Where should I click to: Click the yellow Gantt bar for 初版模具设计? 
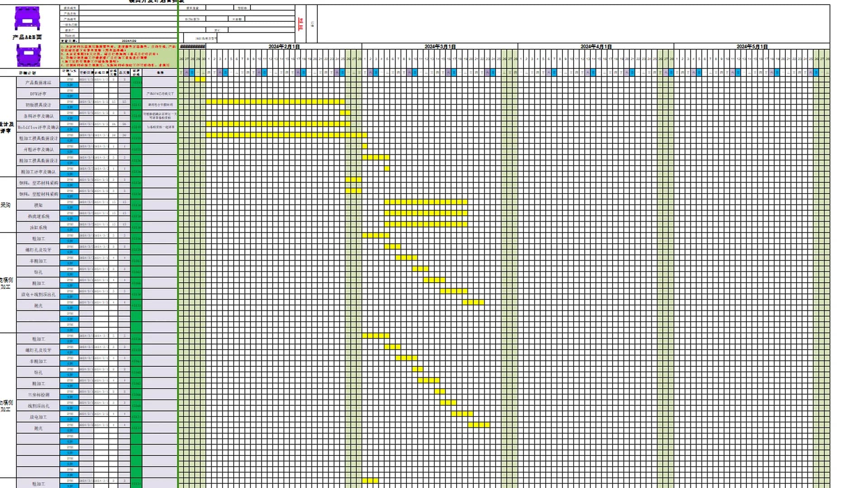275,102
